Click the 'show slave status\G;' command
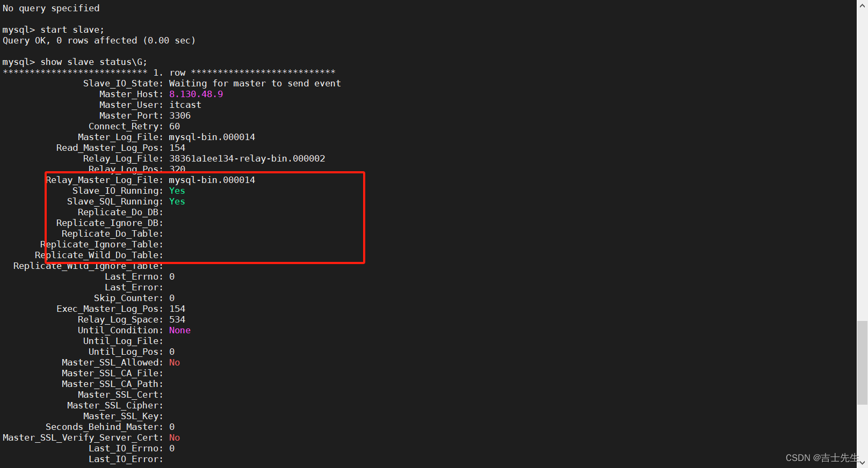The height and width of the screenshot is (468, 868). (x=93, y=62)
